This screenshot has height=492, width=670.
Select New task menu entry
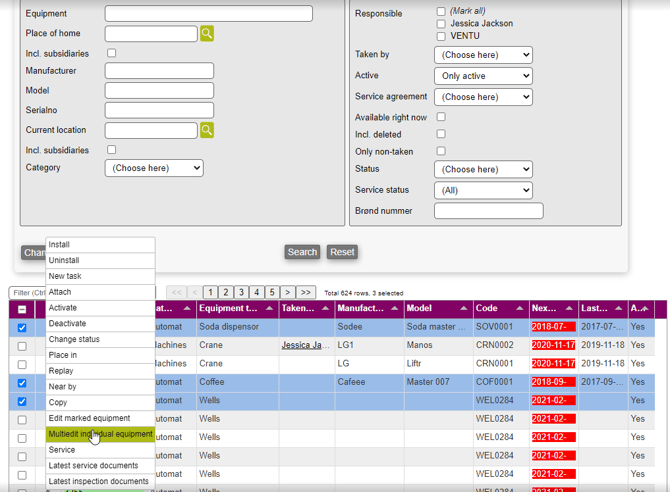click(x=100, y=276)
